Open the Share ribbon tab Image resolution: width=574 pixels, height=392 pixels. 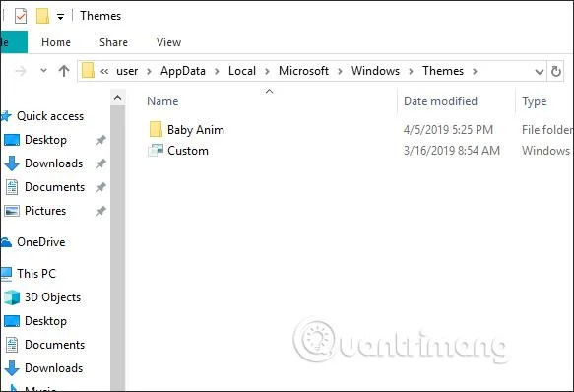point(113,42)
